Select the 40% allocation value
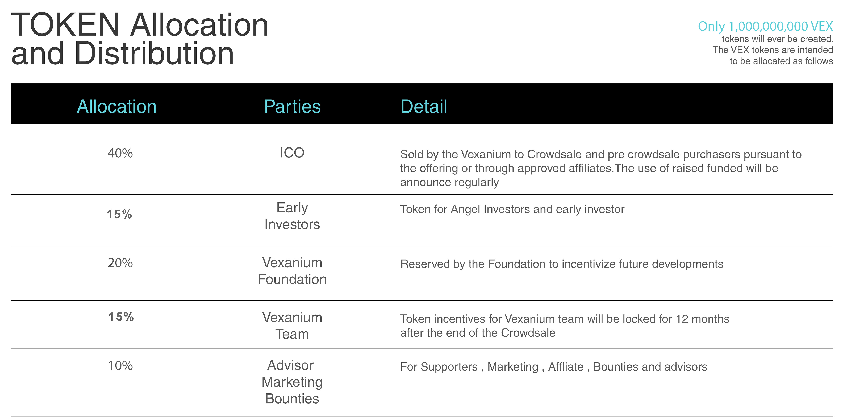This screenshot has height=419, width=868. 120,153
